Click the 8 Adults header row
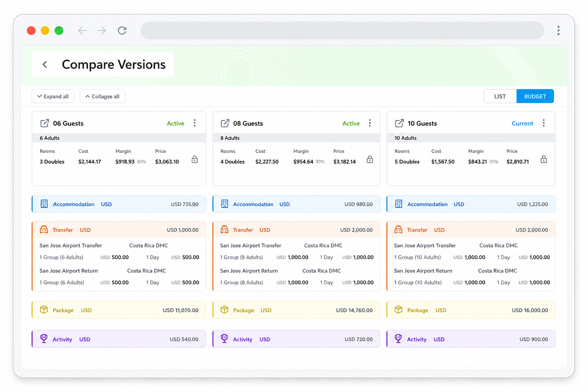The image size is (588, 392). point(296,138)
